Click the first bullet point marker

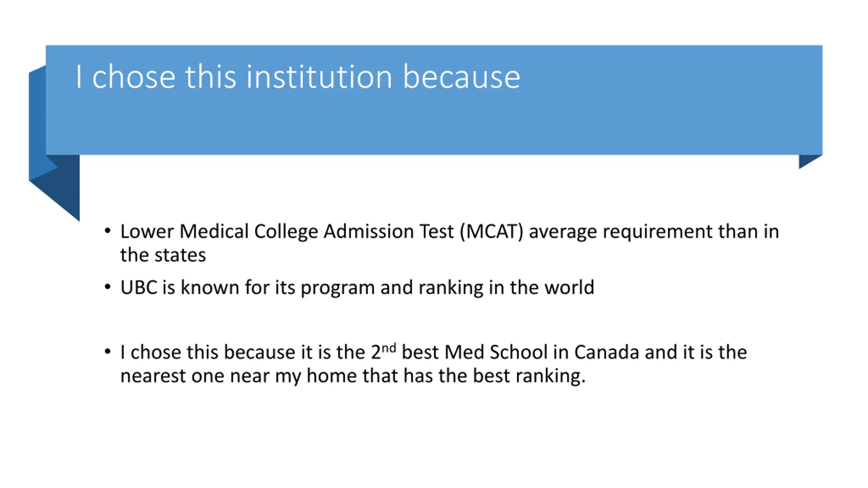[107, 231]
